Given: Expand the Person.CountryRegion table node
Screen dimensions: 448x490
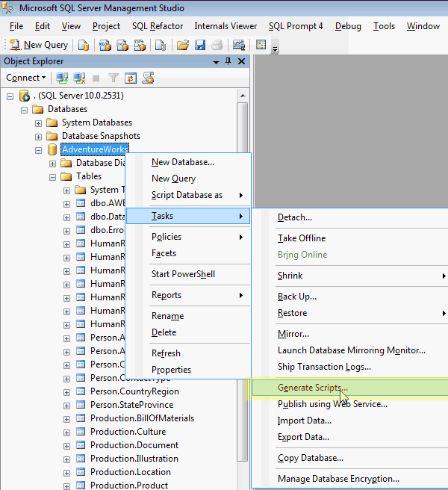Looking at the screenshot, I should pos(66,392).
